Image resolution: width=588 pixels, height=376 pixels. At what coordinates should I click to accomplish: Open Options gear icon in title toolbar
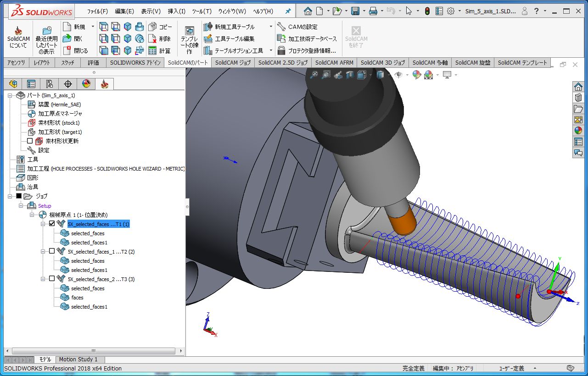[451, 11]
